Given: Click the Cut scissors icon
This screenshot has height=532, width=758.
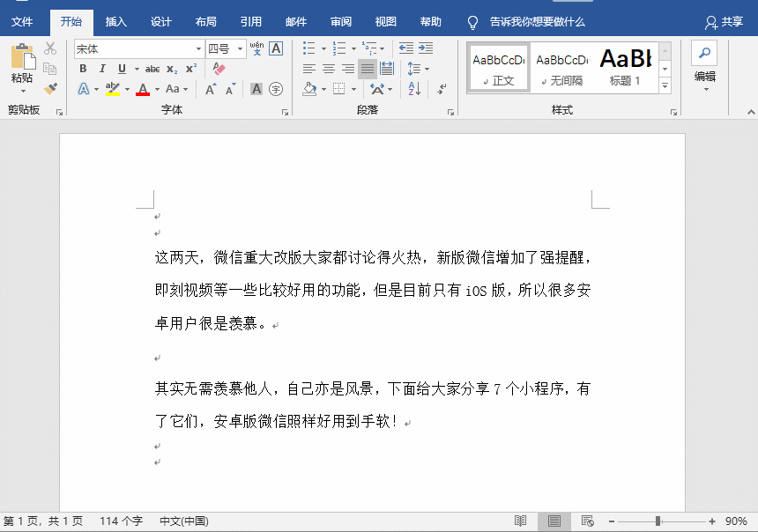Looking at the screenshot, I should pyautogui.click(x=50, y=48).
